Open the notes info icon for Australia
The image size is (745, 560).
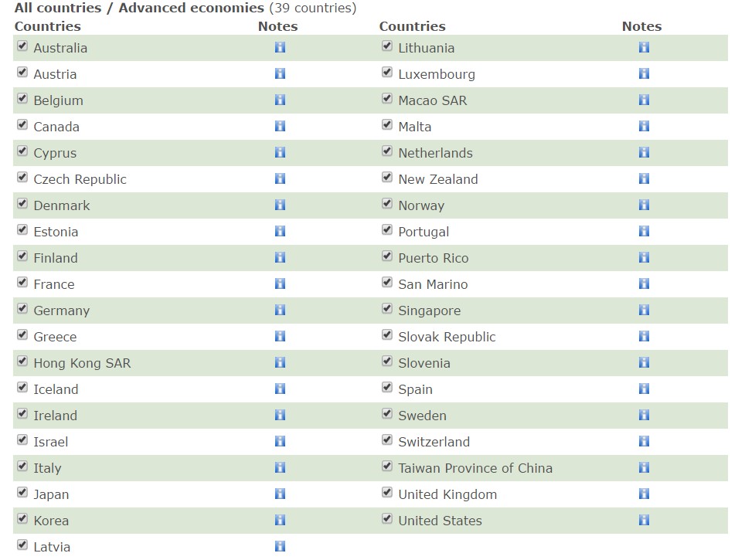[x=280, y=47]
